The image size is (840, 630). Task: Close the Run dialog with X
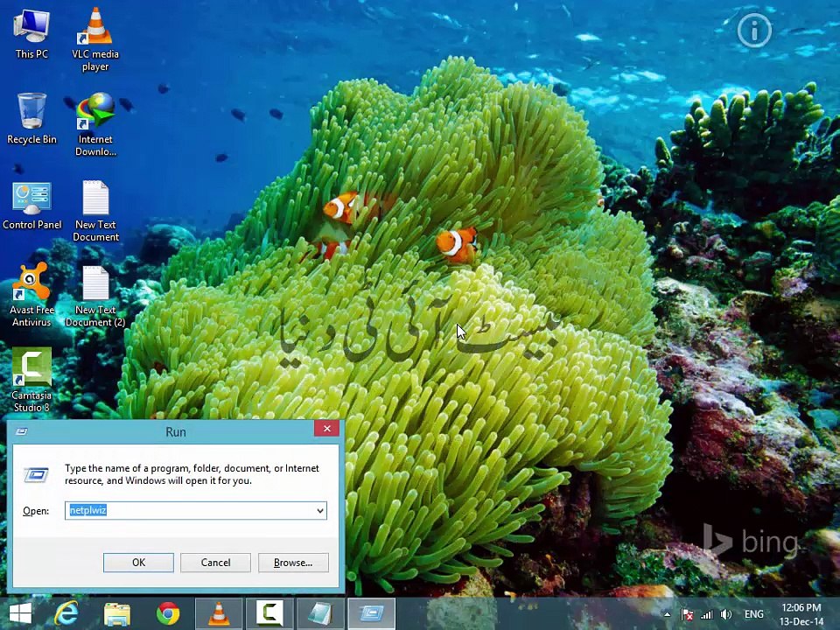(326, 429)
